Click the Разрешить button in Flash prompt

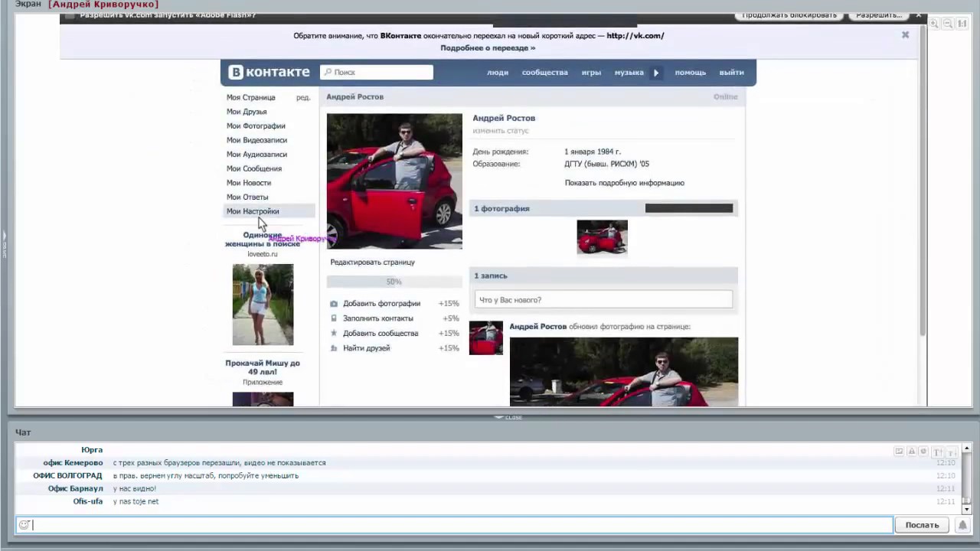click(879, 15)
